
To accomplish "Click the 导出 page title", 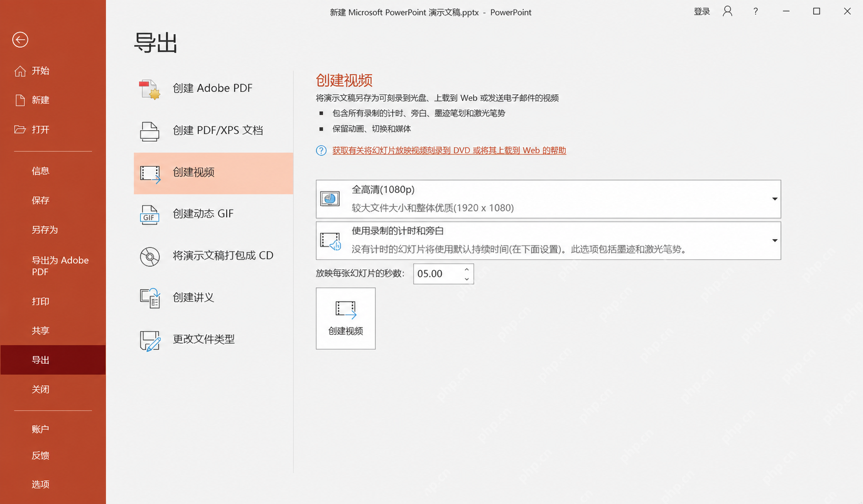I will click(156, 43).
